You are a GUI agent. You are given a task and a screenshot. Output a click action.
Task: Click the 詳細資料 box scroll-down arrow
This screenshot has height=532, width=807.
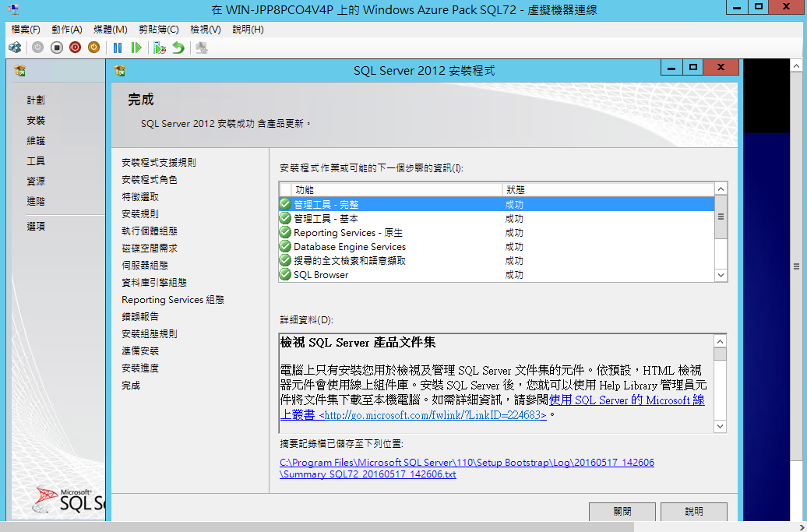[720, 426]
